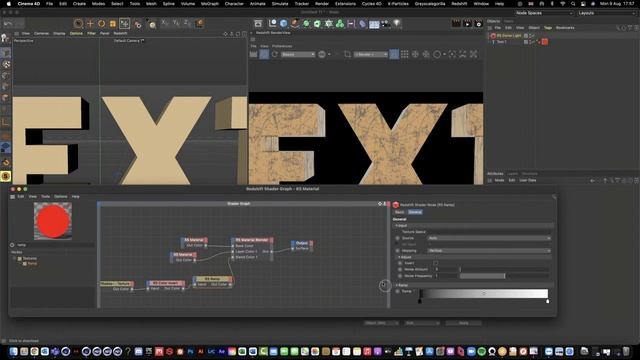Click the camera icon in top toolbar
The height and width of the screenshot is (360, 640).
386,24
